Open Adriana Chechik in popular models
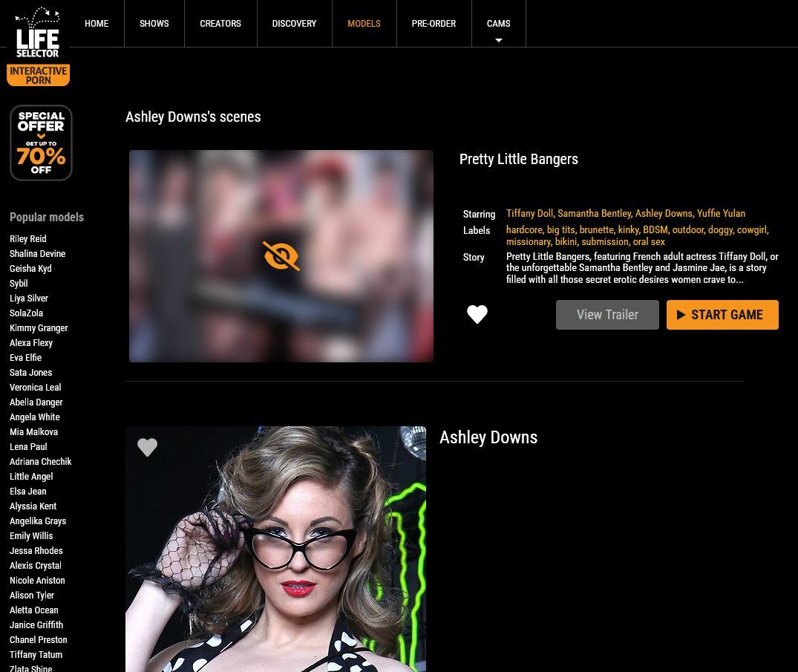 [x=41, y=461]
